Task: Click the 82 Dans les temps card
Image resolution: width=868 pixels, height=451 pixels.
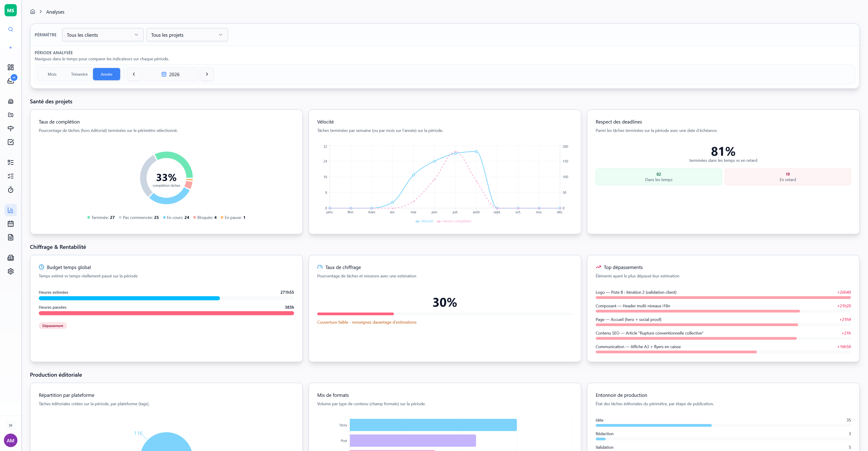Action: [658, 177]
